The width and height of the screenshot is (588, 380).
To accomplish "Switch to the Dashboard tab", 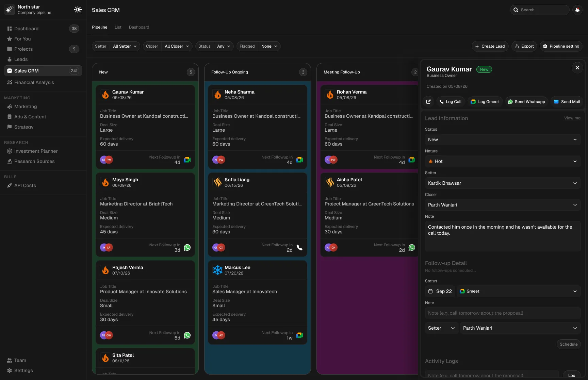I will click(139, 27).
